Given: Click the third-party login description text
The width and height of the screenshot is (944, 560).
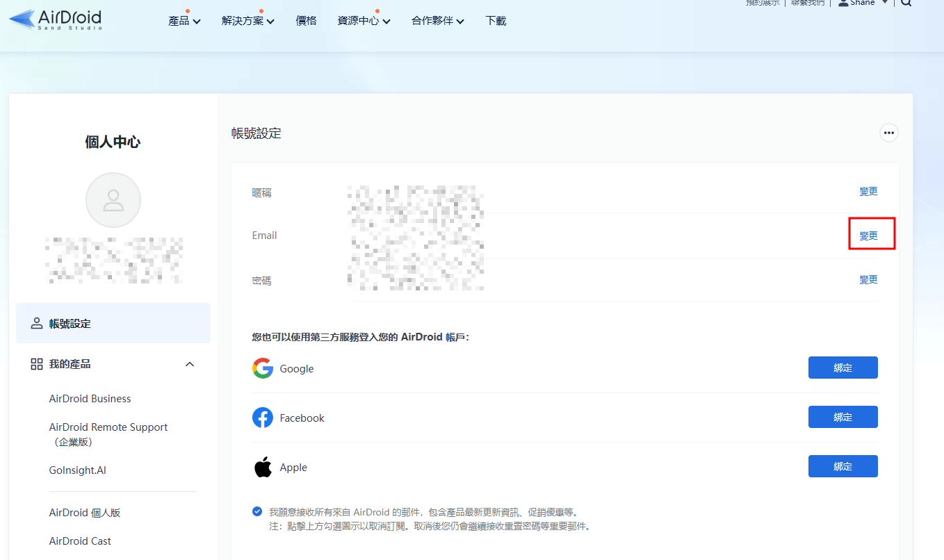Looking at the screenshot, I should [x=361, y=337].
